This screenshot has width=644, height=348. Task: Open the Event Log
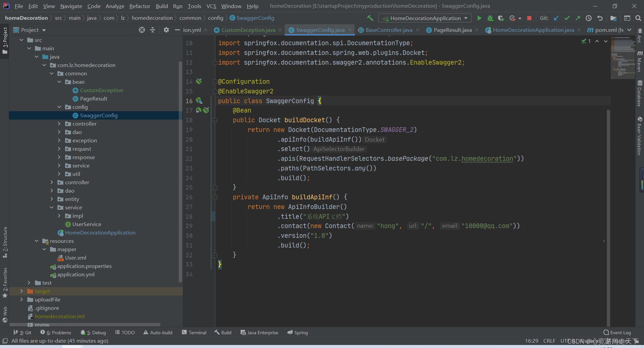[617, 333]
